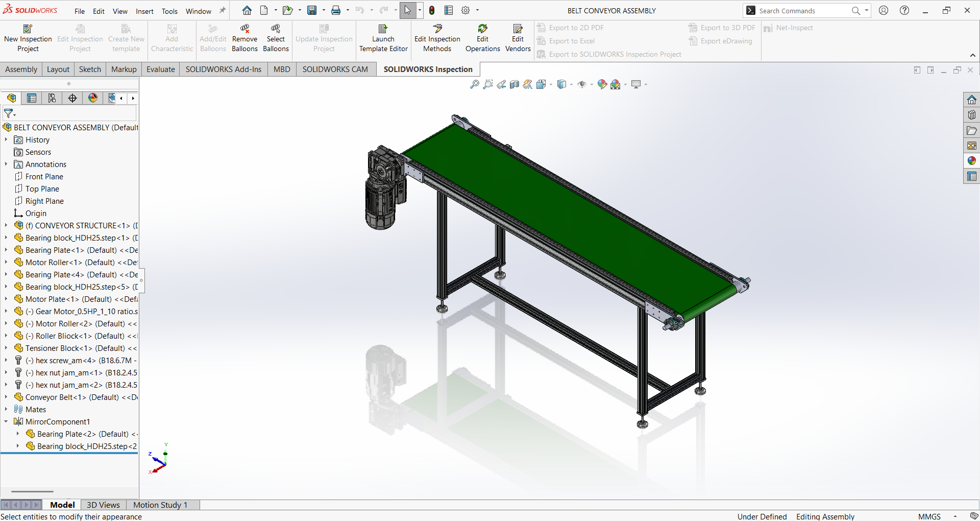
Task: Open the ConfigurationManager tab icon
Action: click(x=52, y=98)
